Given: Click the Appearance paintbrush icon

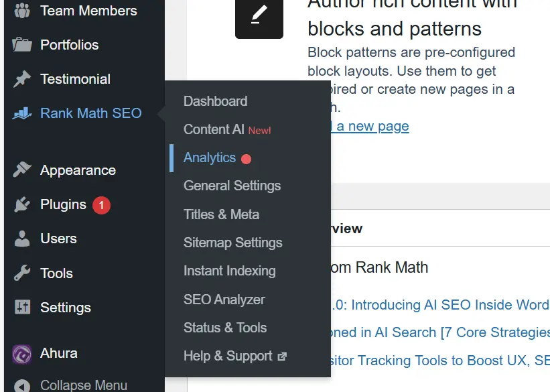Looking at the screenshot, I should pos(22,170).
